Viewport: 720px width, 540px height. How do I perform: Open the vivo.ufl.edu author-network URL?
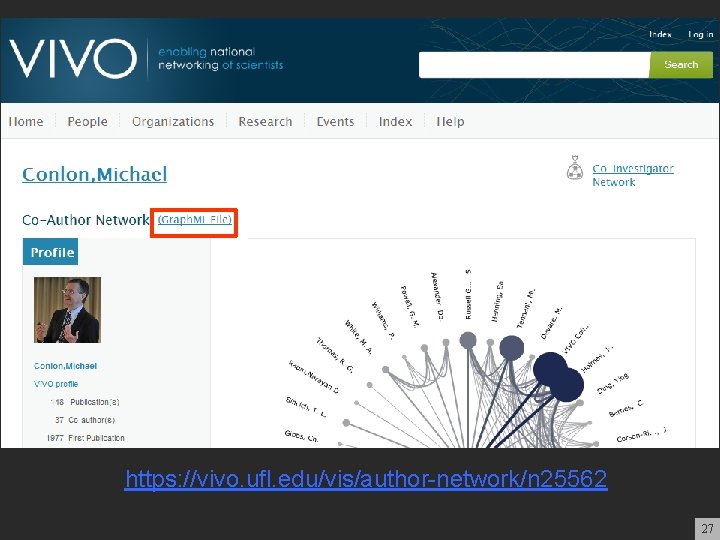[x=366, y=479]
